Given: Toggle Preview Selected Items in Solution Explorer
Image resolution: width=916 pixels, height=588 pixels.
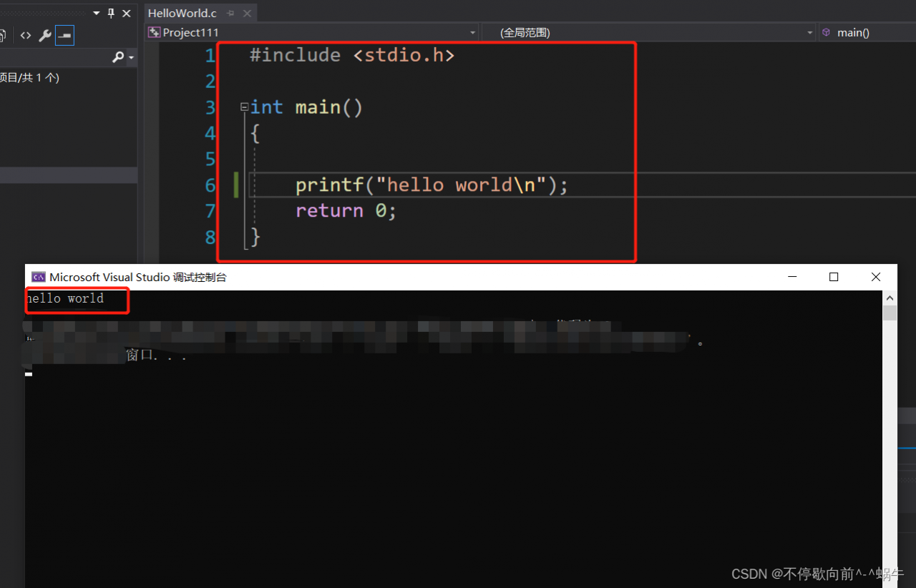Looking at the screenshot, I should tap(64, 35).
